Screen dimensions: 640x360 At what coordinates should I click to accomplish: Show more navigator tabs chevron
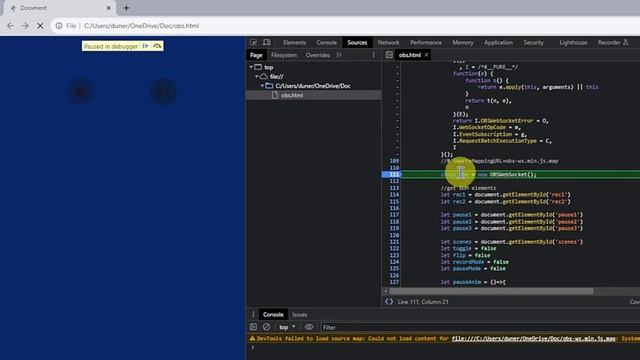339,55
